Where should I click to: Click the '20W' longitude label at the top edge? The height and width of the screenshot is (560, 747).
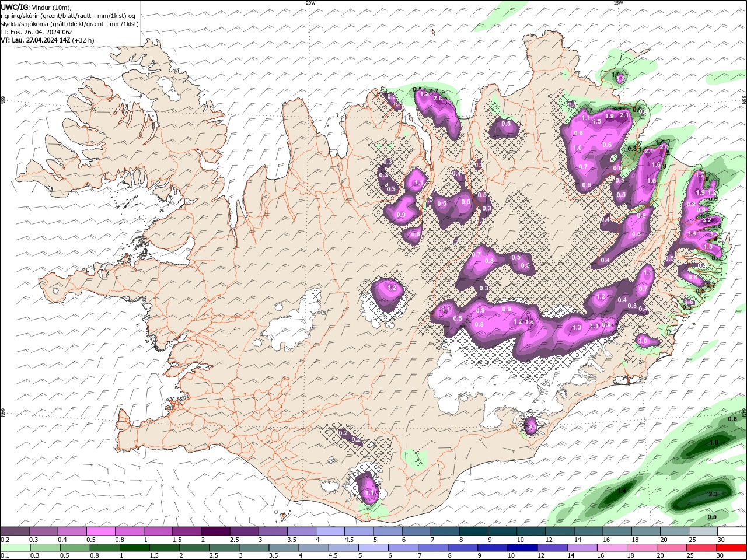pyautogui.click(x=310, y=3)
